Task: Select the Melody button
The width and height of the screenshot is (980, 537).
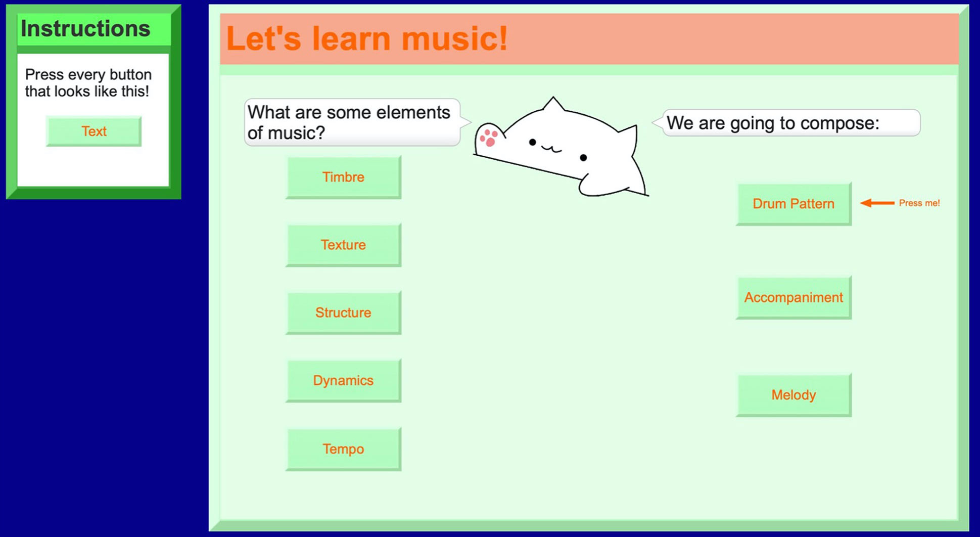Action: click(794, 395)
